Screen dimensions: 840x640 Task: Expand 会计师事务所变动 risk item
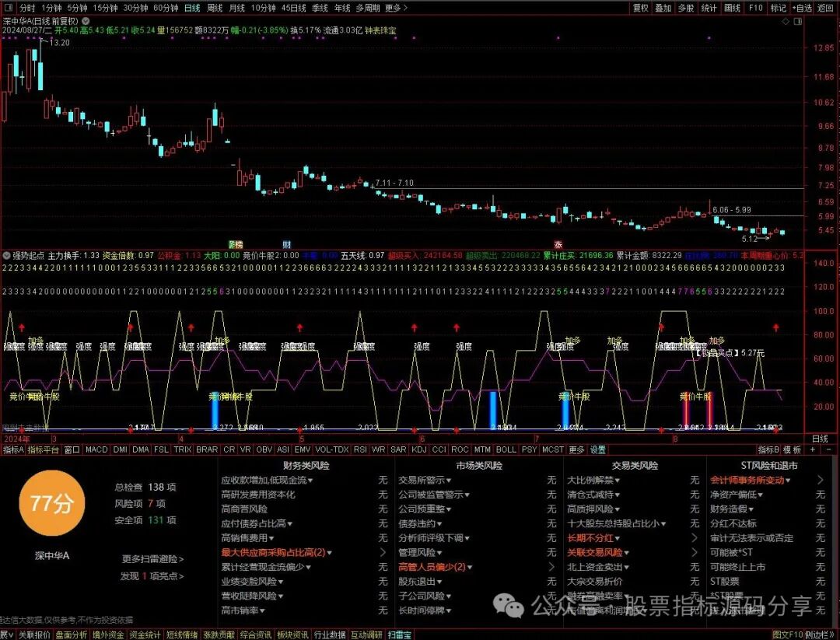coord(750,481)
